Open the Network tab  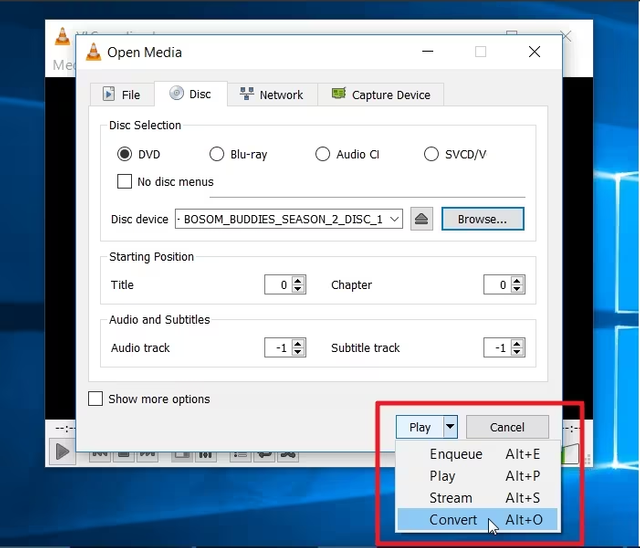[x=272, y=95]
